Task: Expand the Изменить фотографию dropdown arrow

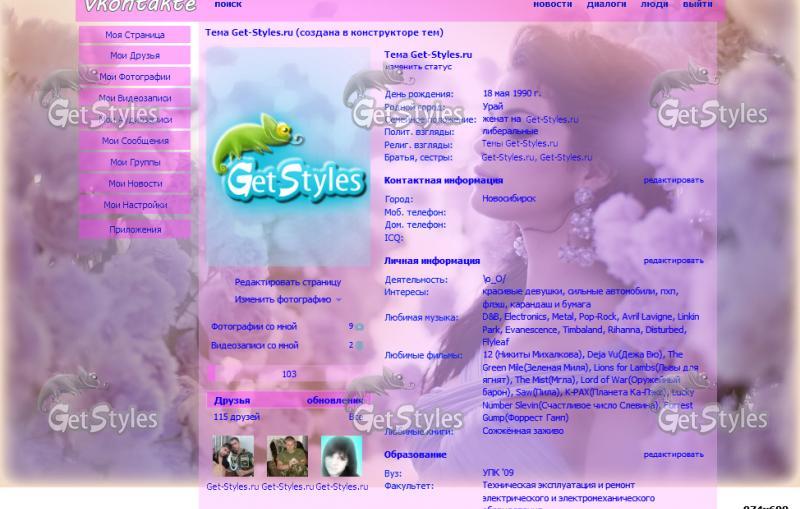Action: 339,300
